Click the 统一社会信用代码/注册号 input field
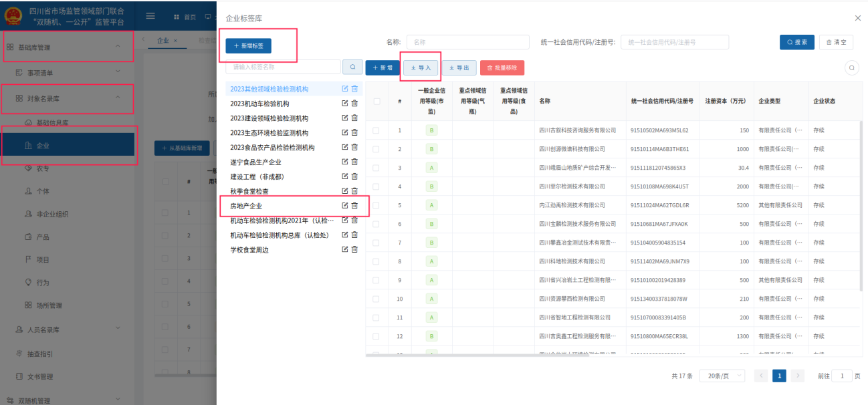Screen dimensions: 868x405 coord(674,42)
